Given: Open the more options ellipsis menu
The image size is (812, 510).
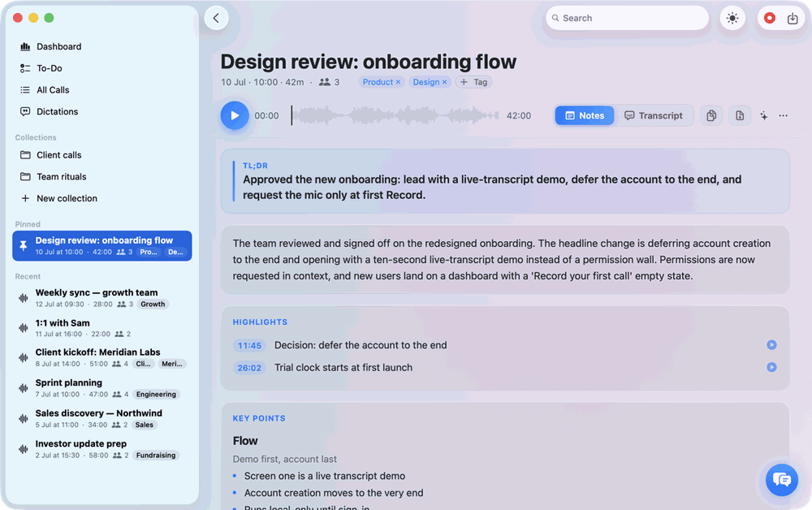Looking at the screenshot, I should pos(784,116).
